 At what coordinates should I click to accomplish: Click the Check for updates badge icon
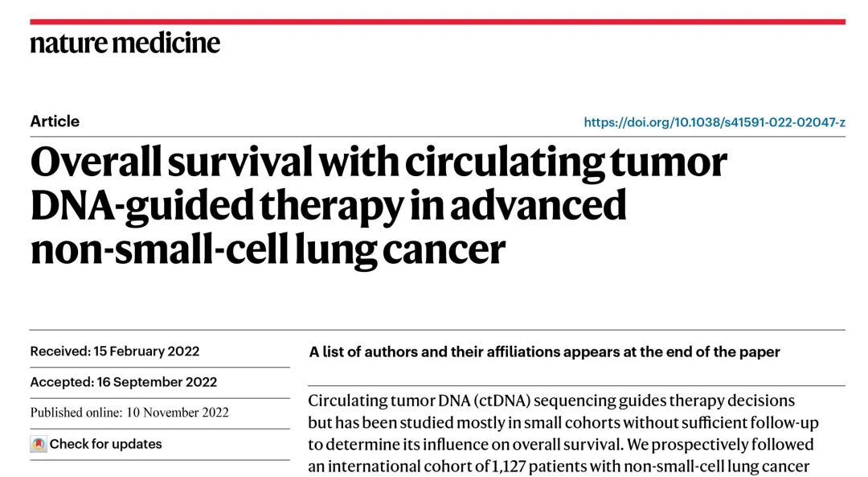click(x=39, y=444)
